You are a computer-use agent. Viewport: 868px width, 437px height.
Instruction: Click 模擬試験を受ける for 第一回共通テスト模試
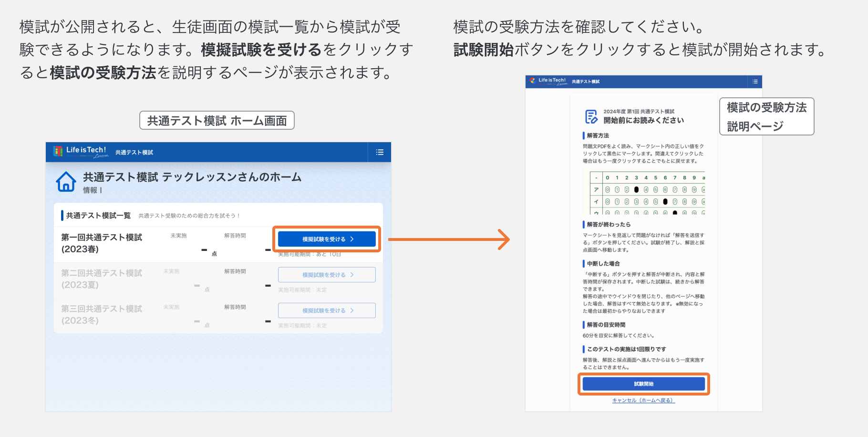tap(327, 239)
